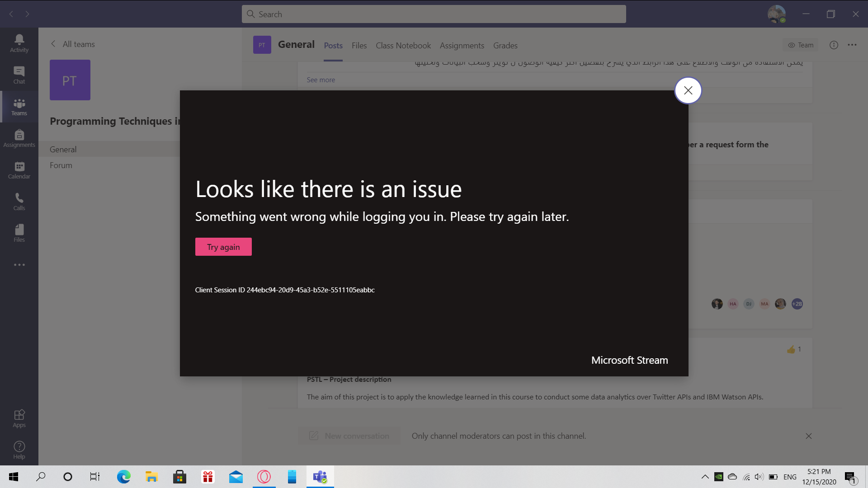This screenshot has width=868, height=488.
Task: Open Assignments from the left rail
Action: click(19, 138)
